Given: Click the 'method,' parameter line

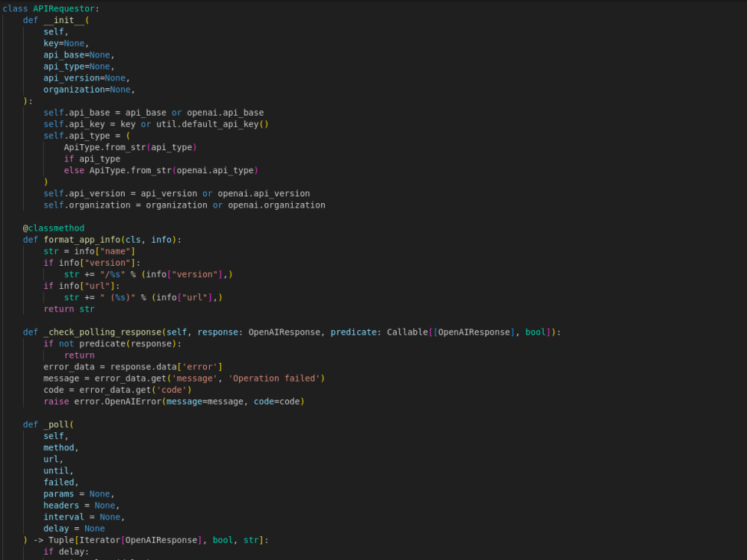Looking at the screenshot, I should [x=61, y=447].
